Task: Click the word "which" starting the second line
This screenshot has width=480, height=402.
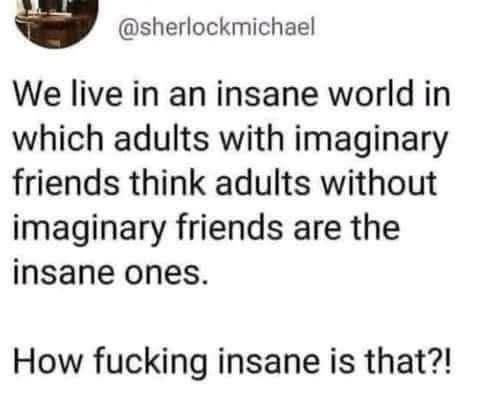Action: point(58,138)
